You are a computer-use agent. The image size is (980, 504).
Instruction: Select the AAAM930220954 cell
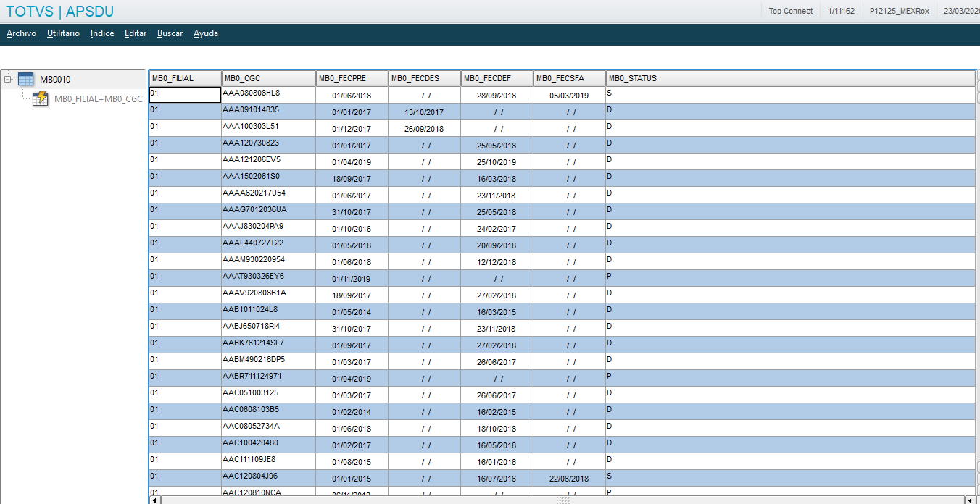click(x=268, y=261)
